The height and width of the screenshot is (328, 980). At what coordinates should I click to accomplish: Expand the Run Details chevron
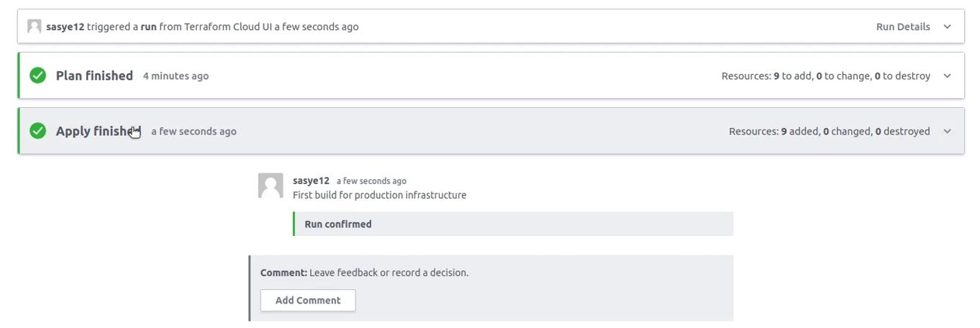(x=947, y=27)
